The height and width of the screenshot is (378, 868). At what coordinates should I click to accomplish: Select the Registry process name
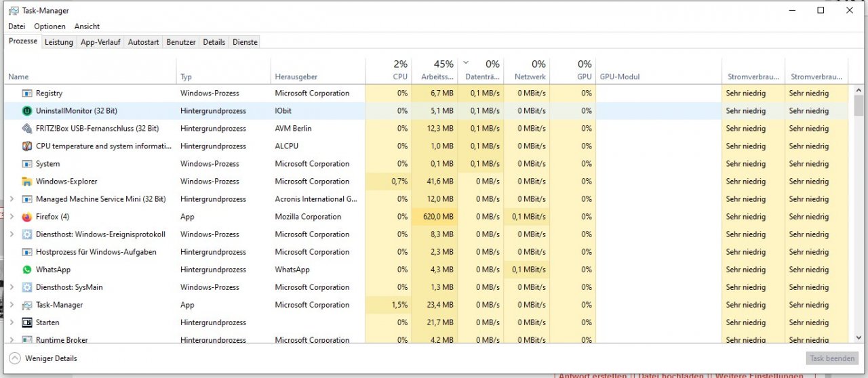coord(49,93)
